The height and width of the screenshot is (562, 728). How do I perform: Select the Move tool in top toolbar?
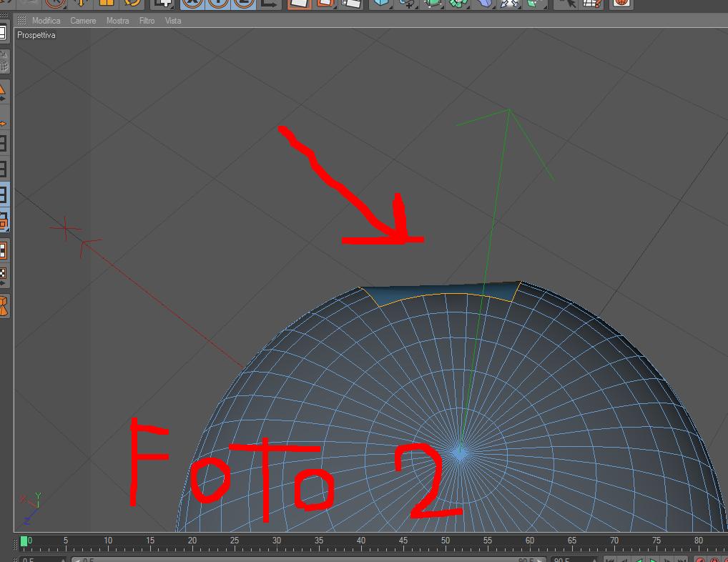coord(81,4)
